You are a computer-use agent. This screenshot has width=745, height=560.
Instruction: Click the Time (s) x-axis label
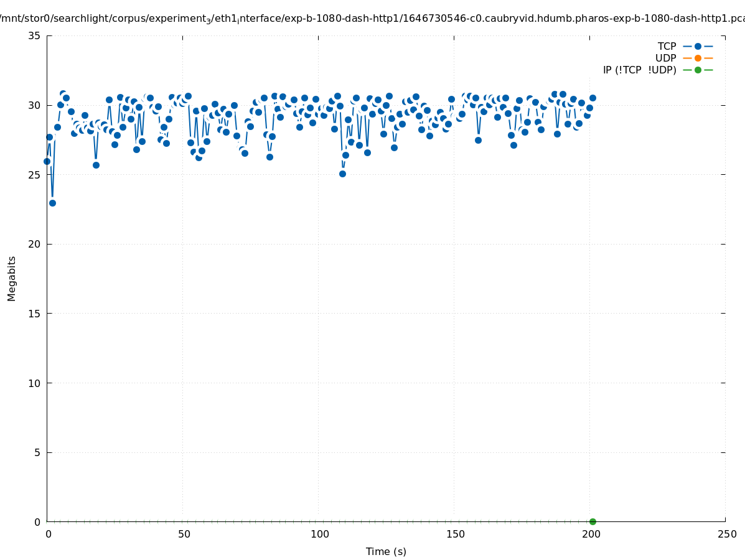pyautogui.click(x=386, y=551)
